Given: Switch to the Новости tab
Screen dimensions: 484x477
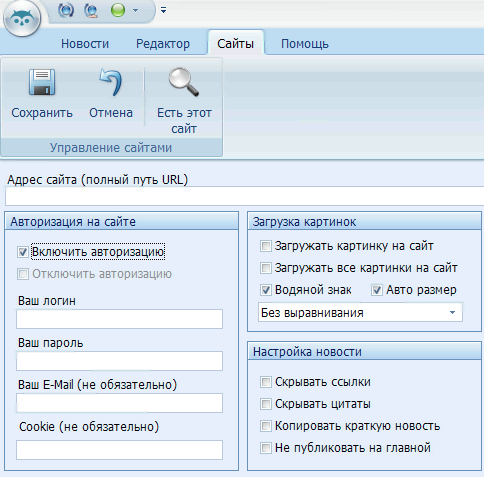Looking at the screenshot, I should point(85,44).
